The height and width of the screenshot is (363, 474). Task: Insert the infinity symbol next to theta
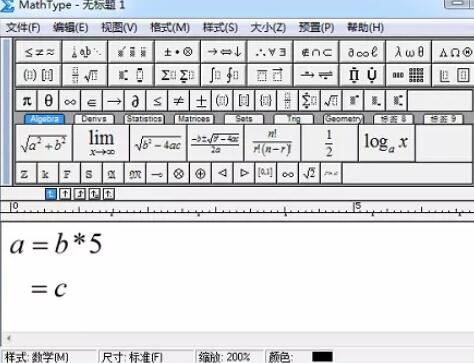[x=70, y=100]
